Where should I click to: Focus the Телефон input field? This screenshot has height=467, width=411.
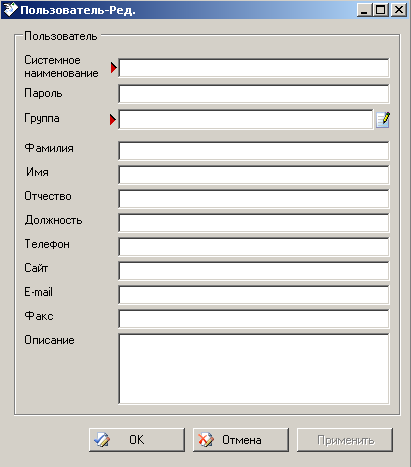254,247
